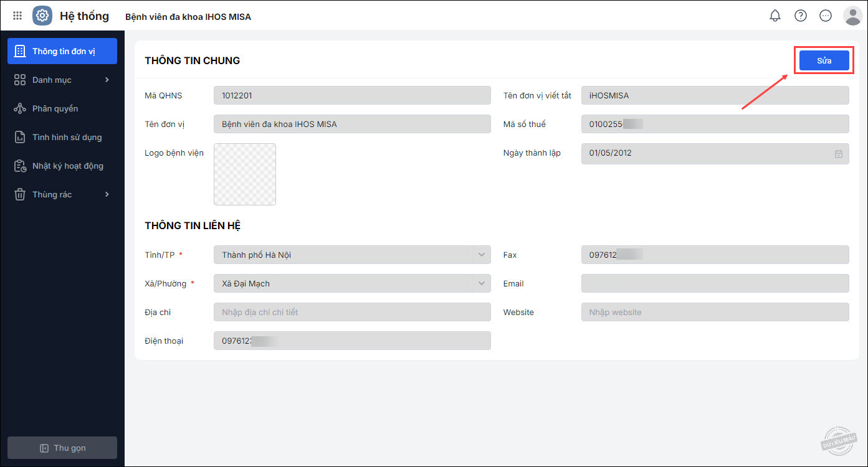The image size is (868, 467).
Task: Click the Ngày thành lập date field
Action: point(715,153)
